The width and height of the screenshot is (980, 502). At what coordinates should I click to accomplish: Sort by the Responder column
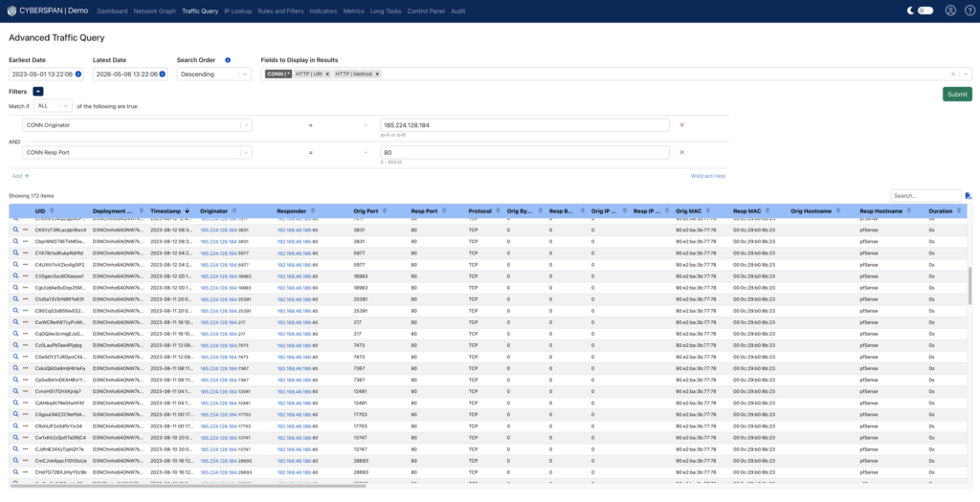(313, 211)
